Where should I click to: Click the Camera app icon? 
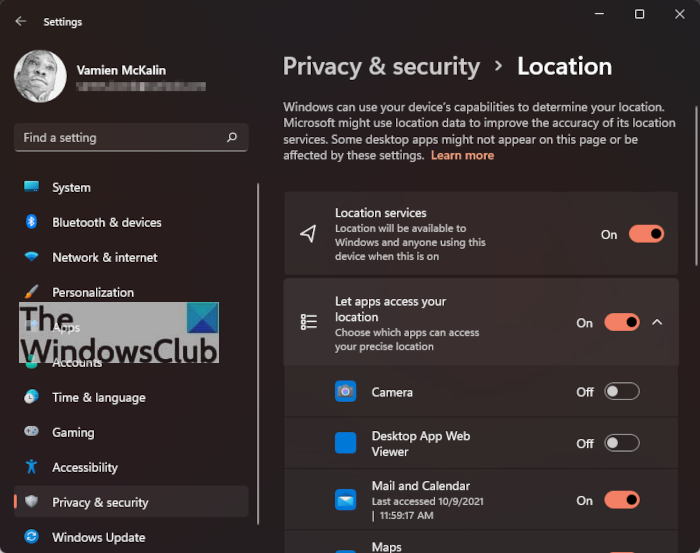(345, 392)
